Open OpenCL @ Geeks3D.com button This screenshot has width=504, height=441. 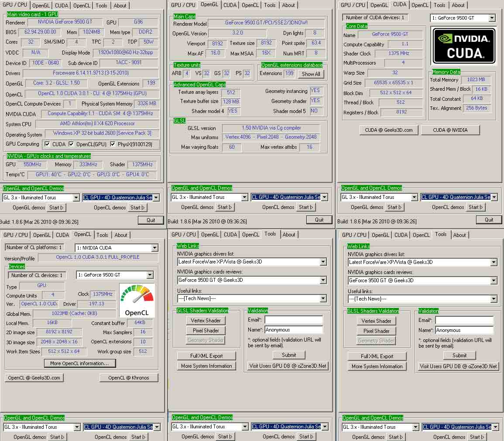click(x=34, y=378)
